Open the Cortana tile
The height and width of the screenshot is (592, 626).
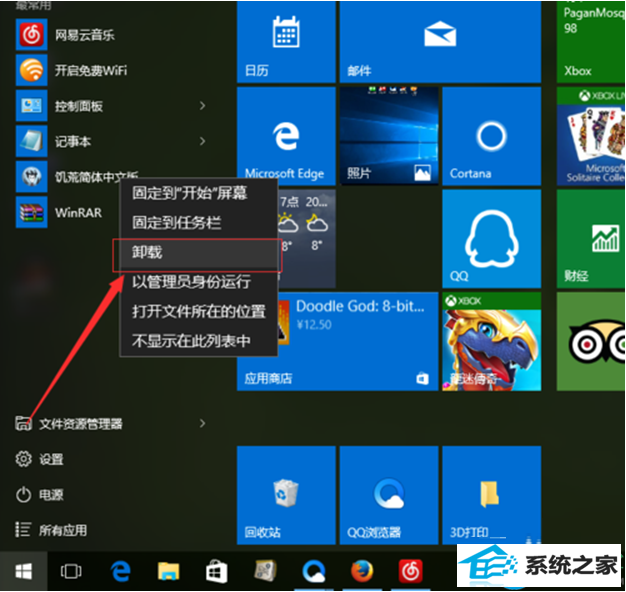click(x=492, y=136)
